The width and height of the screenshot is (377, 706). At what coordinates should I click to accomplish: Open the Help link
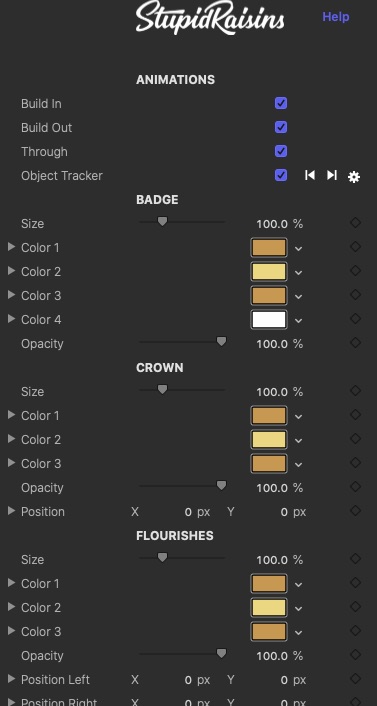[x=336, y=17]
